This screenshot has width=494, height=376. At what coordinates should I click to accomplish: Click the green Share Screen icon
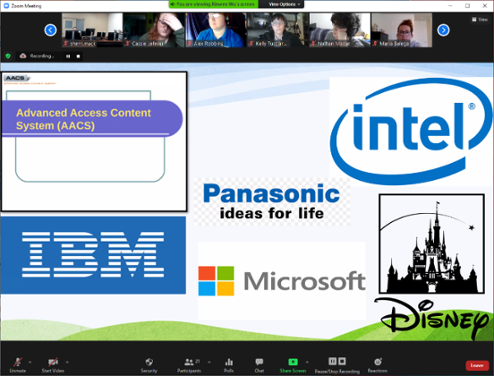(x=293, y=362)
